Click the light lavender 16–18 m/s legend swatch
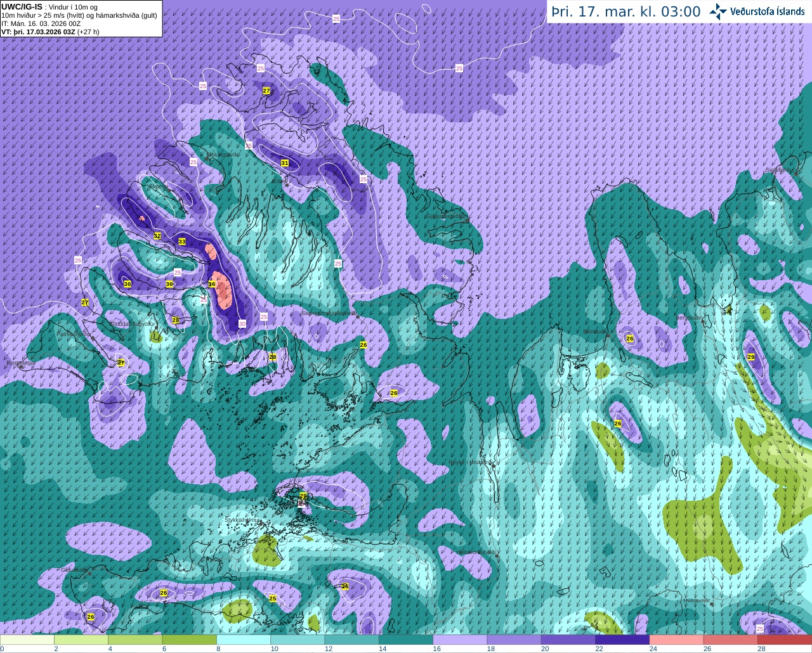Screen dimensions: 812x653 click(460, 640)
